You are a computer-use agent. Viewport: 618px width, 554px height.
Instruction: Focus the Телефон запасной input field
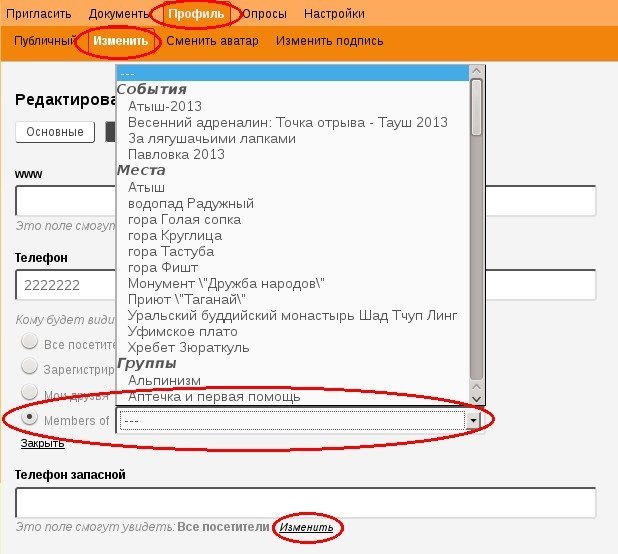[305, 502]
